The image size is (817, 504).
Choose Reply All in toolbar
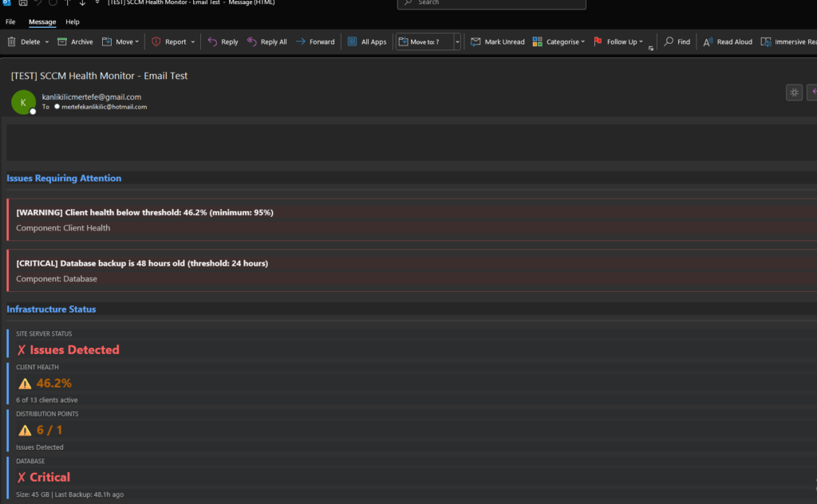[x=266, y=42]
